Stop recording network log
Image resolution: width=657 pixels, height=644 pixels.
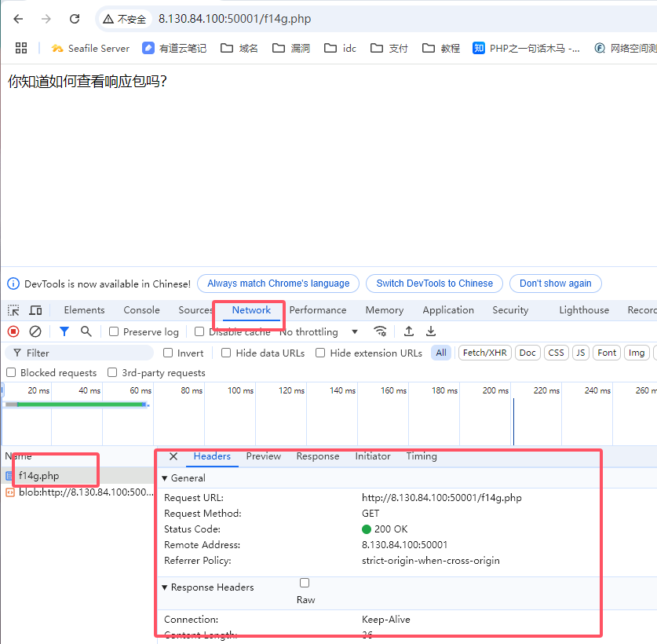(13, 331)
